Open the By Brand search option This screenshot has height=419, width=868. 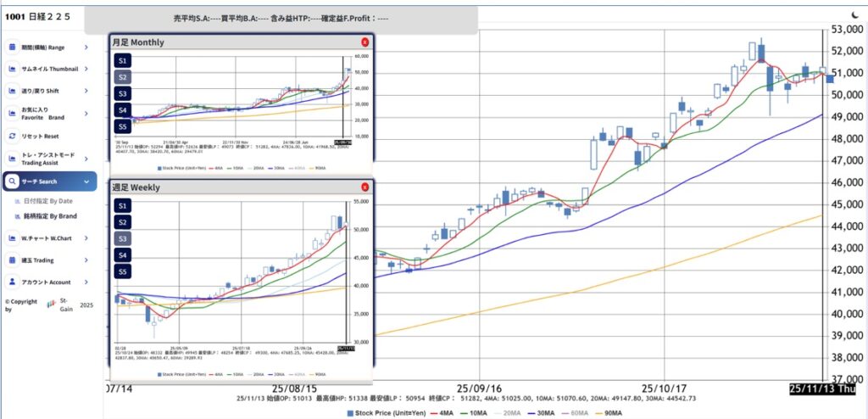click(49, 216)
